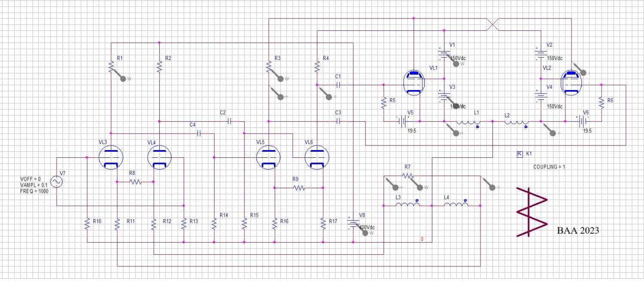Screen dimensions: 644x301
Task: Select the R7 resistor above L3
Action: [x=407, y=176]
